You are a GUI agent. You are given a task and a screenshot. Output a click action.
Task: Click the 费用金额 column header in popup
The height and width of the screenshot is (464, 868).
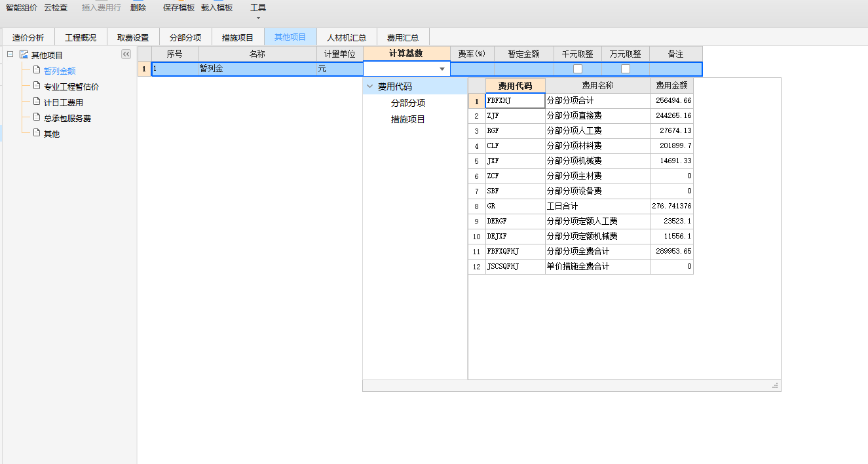672,86
